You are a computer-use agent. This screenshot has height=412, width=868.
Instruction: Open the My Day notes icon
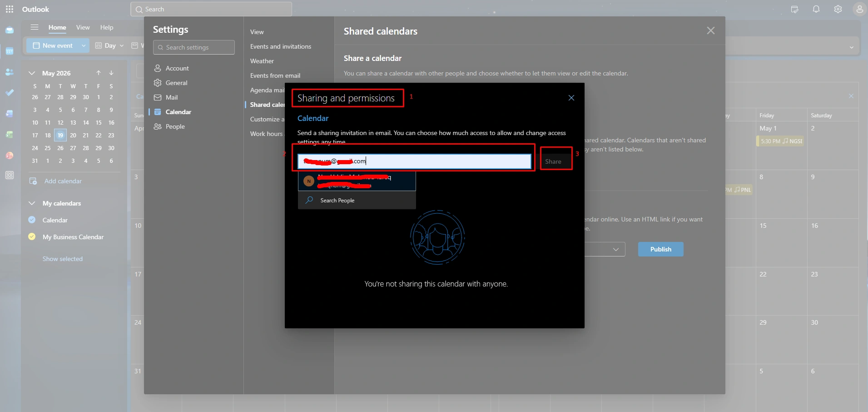pos(794,9)
